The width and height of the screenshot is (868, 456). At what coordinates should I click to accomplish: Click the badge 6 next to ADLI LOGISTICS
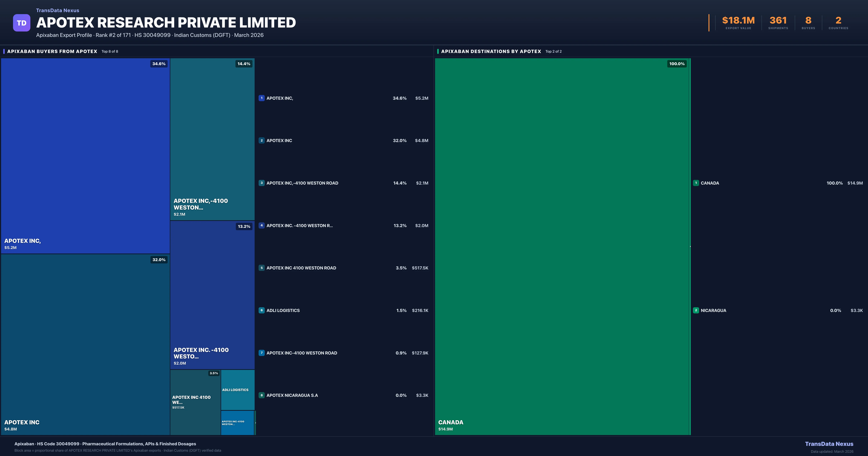click(262, 310)
